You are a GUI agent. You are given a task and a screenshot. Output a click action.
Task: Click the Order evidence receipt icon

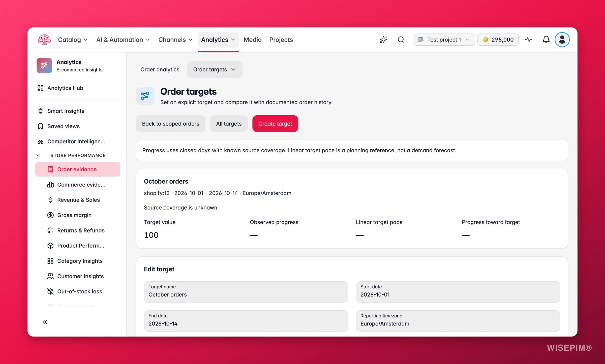[50, 169]
